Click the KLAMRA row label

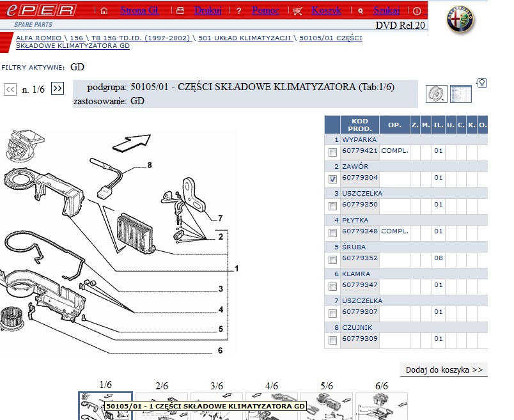(x=356, y=274)
